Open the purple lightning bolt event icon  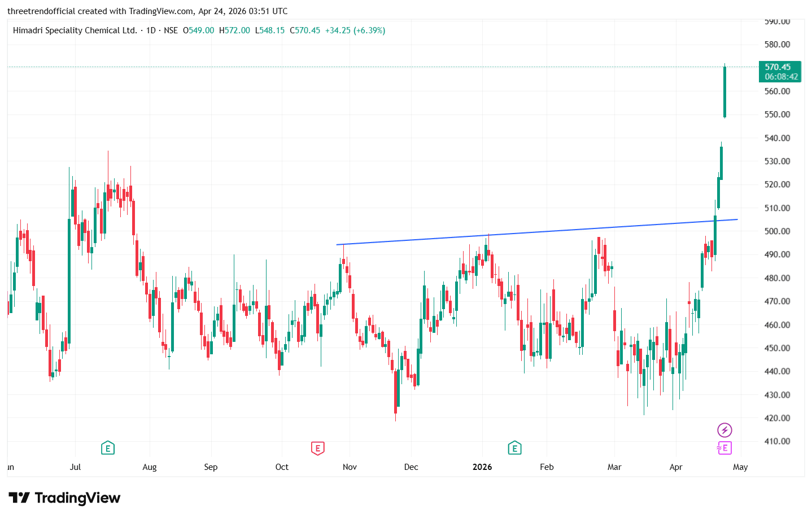coord(724,430)
